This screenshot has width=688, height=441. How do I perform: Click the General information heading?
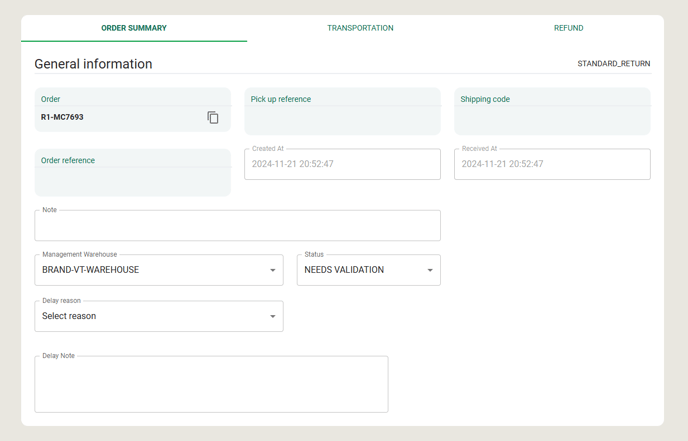tap(93, 64)
